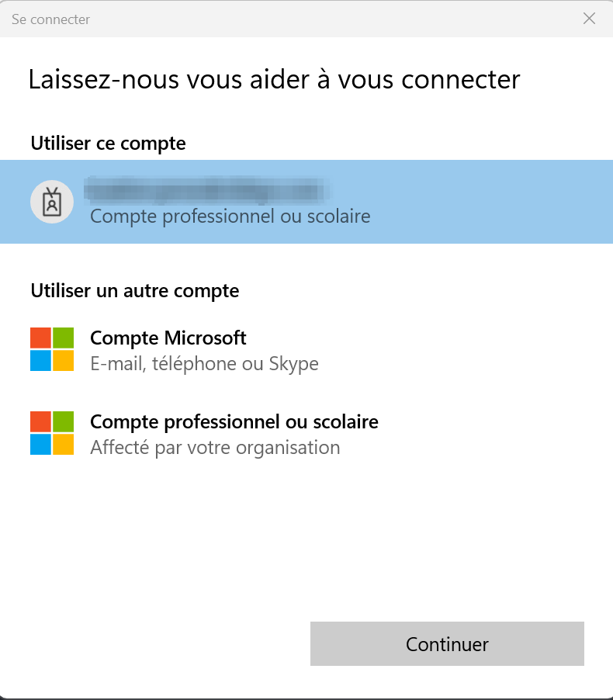Choose Compte professionnel ou scolaire under another account
The image size is (613, 700).
[234, 422]
